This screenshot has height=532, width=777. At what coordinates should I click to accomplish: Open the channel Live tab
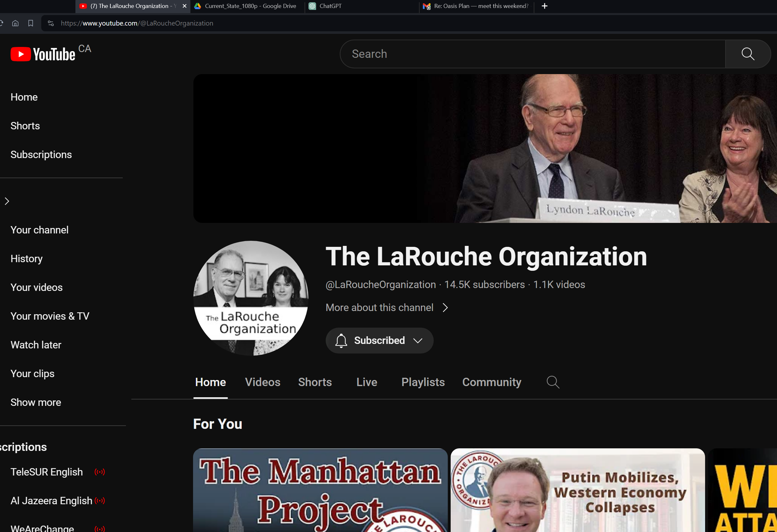367,382
